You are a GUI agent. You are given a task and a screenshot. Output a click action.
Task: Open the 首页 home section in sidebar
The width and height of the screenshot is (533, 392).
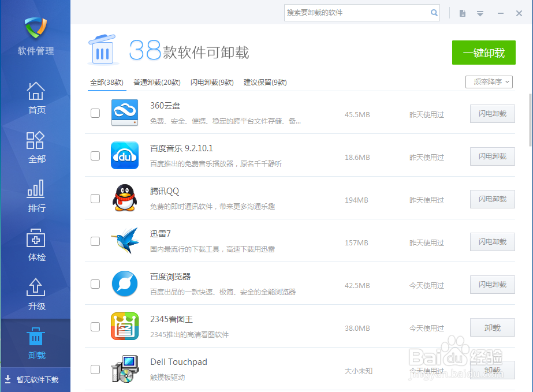coord(36,98)
